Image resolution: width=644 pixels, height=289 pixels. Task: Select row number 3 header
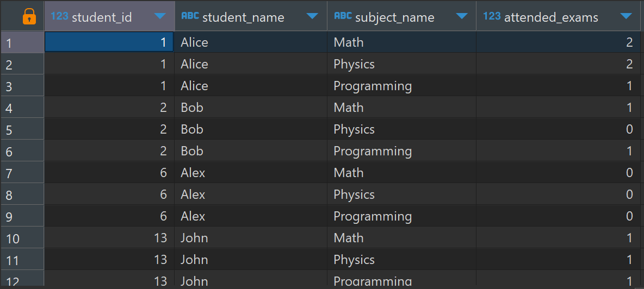22,86
